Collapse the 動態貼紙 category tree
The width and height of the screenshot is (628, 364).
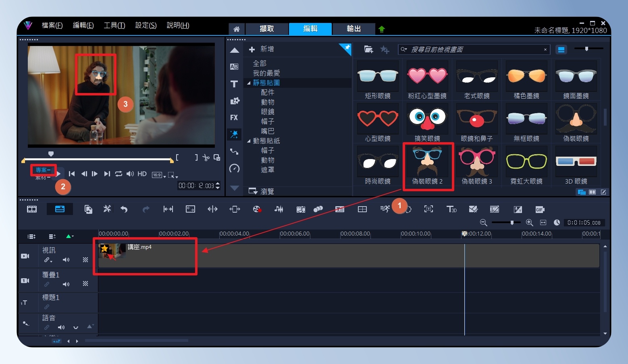point(249,141)
